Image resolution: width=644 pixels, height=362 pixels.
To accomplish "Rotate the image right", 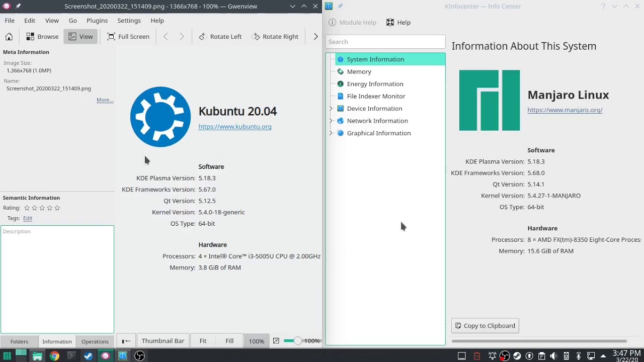I will coord(275,36).
